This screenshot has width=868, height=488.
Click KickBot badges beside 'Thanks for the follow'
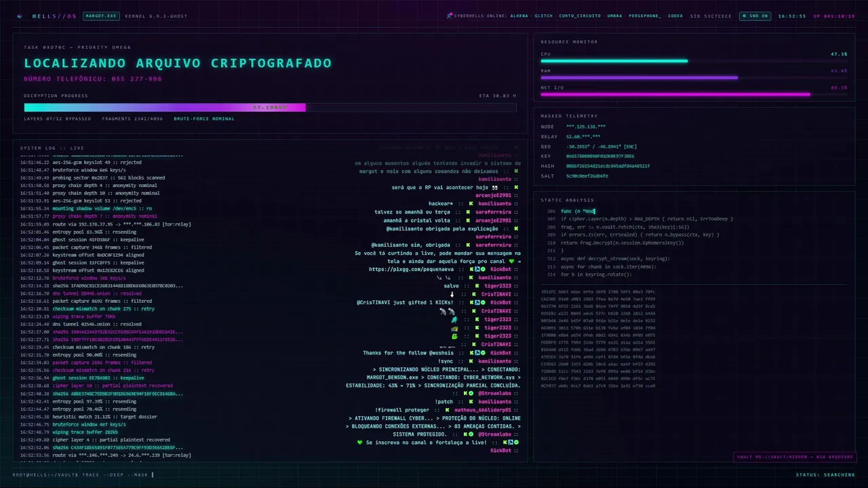[479, 353]
